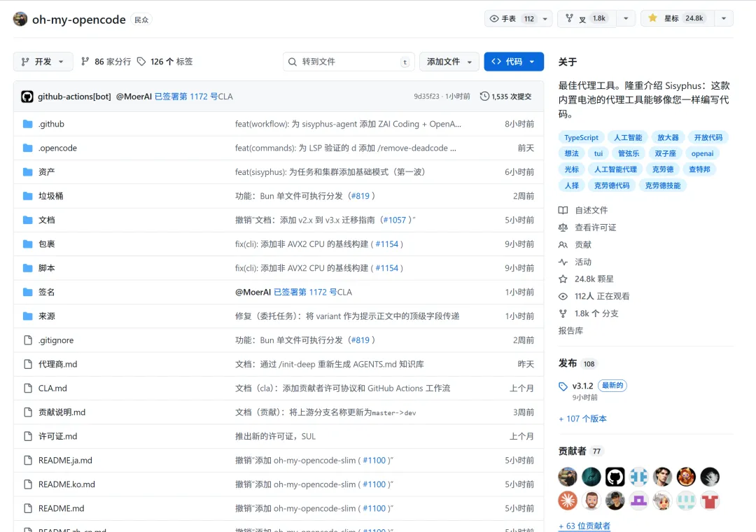Open the .github folder icon
The height and width of the screenshot is (532, 756).
(28, 124)
